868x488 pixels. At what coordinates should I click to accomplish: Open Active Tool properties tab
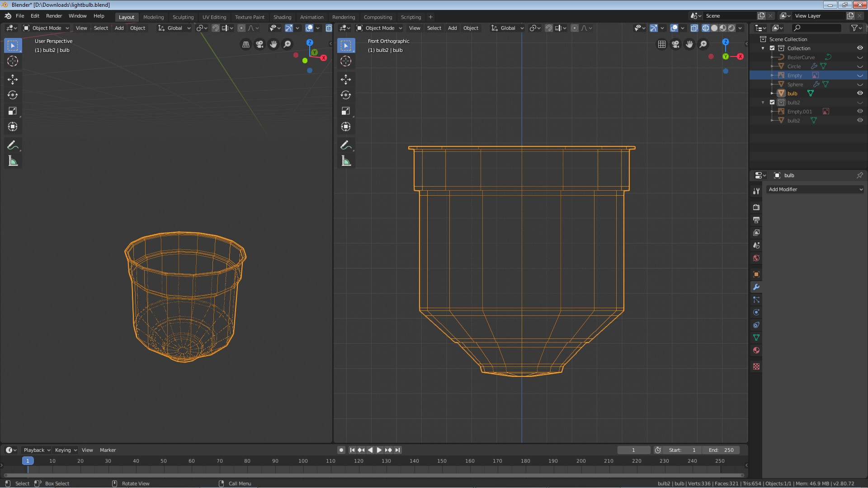click(756, 191)
